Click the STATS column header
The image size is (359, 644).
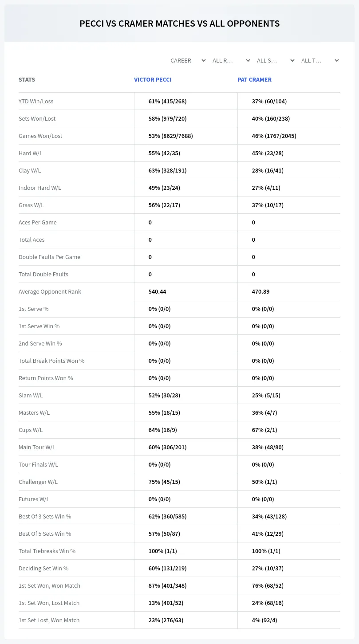click(x=27, y=80)
